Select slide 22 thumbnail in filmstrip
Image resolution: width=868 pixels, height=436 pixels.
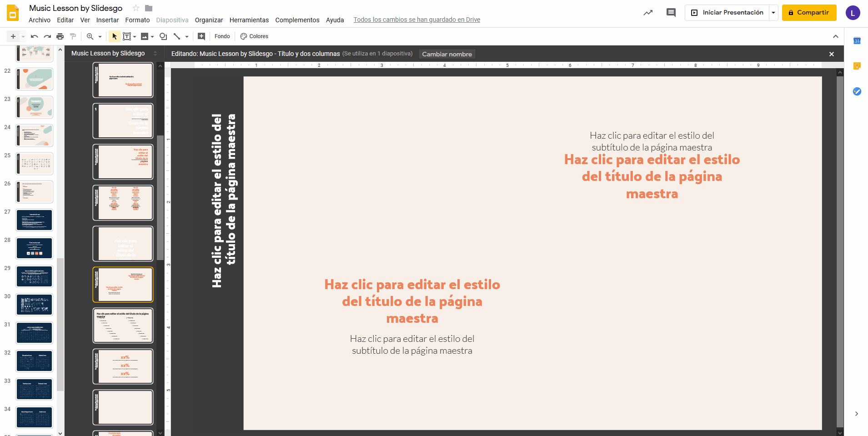pyautogui.click(x=35, y=79)
